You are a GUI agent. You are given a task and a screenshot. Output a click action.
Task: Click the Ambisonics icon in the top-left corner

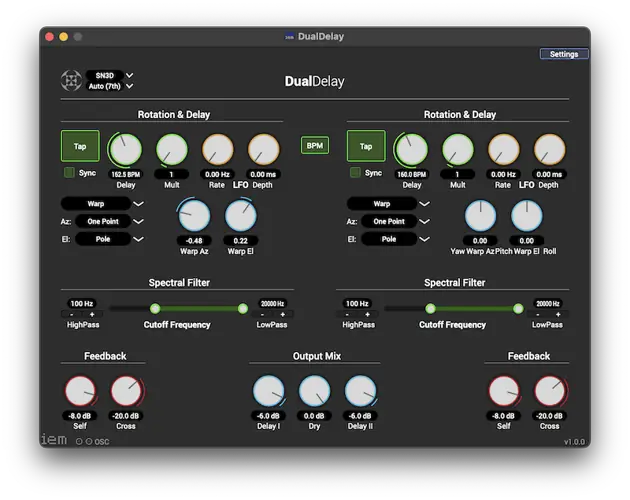click(71, 80)
